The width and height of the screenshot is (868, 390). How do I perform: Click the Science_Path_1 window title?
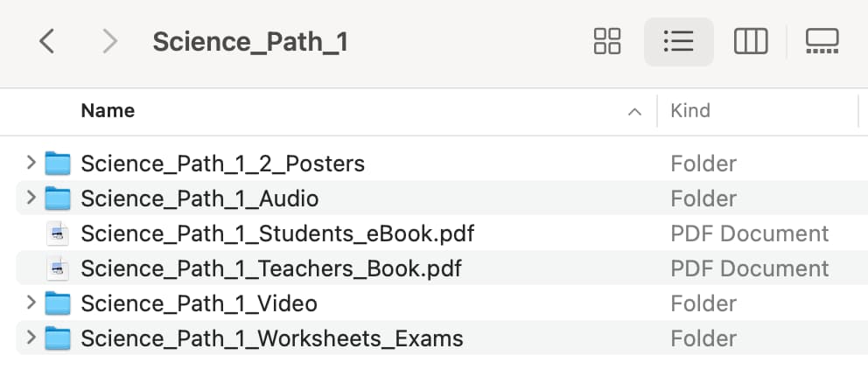(250, 42)
